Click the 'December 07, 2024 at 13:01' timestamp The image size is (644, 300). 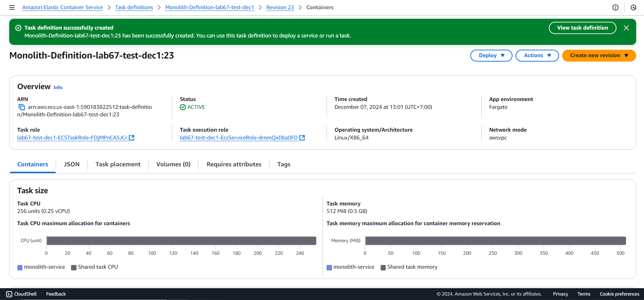pyautogui.click(x=383, y=107)
